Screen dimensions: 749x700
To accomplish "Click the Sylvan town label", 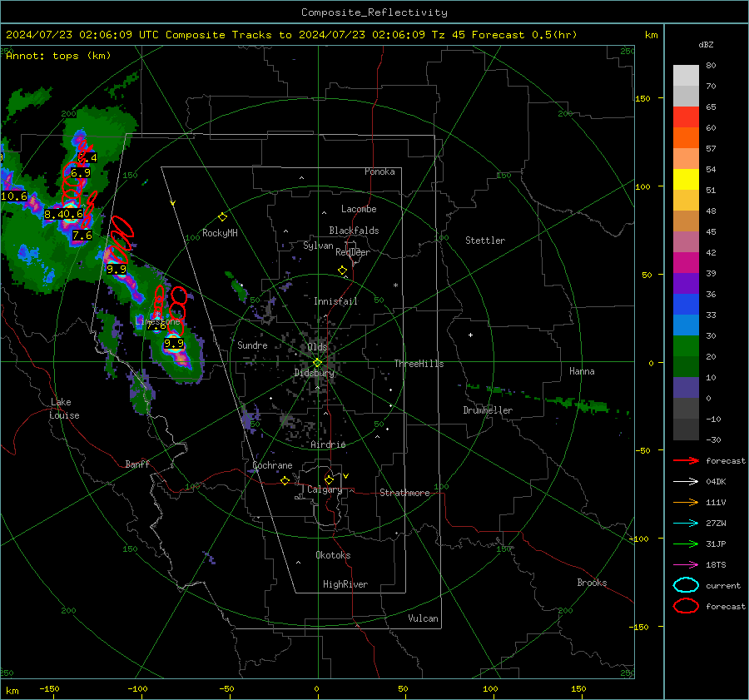I will tap(318, 246).
